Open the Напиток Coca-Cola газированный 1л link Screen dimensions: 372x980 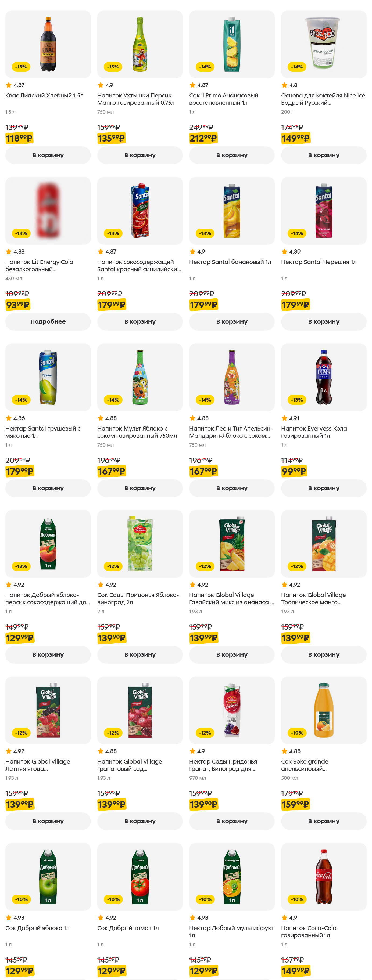308,931
